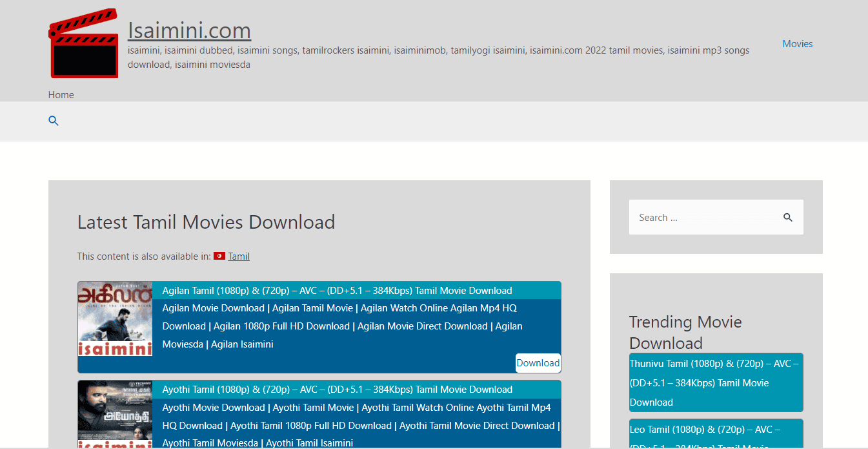Image resolution: width=868 pixels, height=449 pixels.
Task: Open Agilan Tamil (1080p) movie title link
Action: 337,291
